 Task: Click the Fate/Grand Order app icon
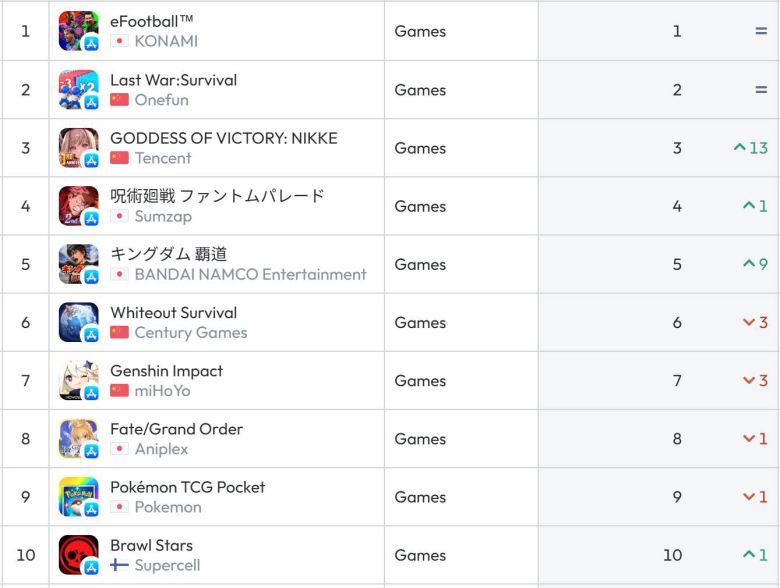point(78,438)
